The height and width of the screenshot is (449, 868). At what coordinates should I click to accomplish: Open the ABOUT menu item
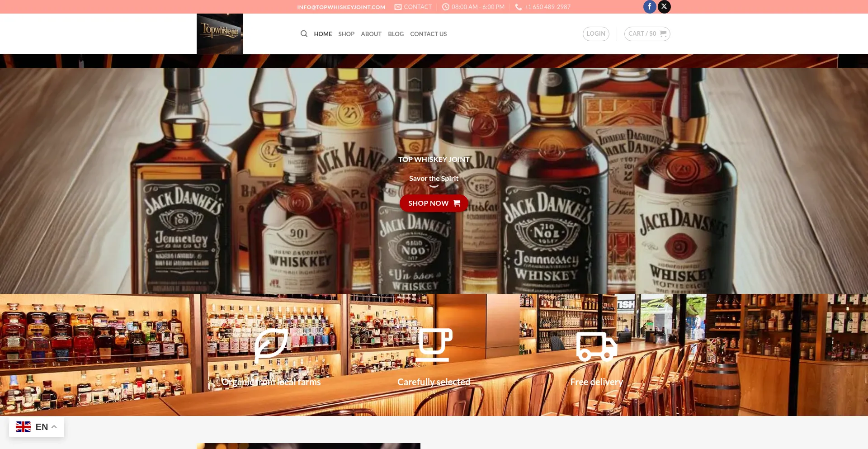tap(371, 34)
